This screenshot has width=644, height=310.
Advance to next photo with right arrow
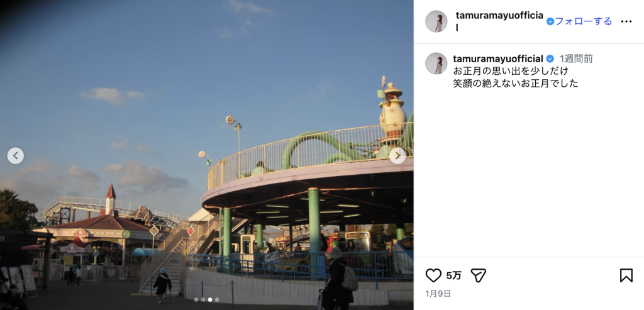[397, 155]
